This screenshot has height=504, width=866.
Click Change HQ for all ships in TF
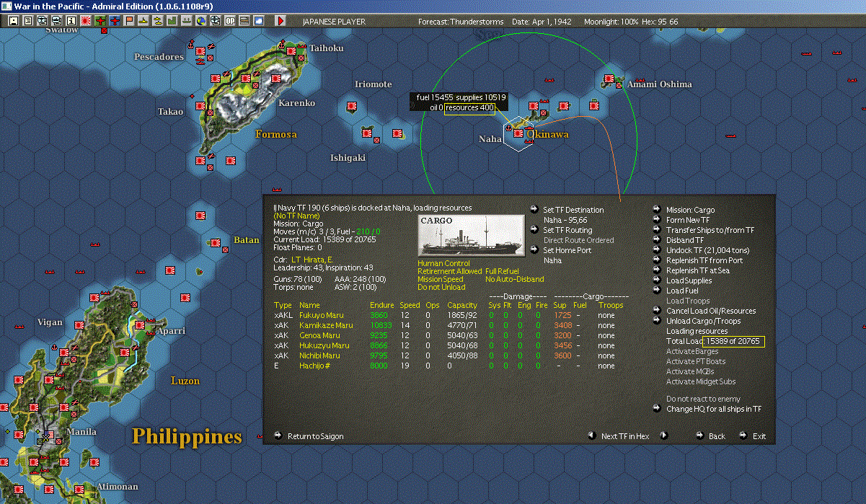(714, 409)
